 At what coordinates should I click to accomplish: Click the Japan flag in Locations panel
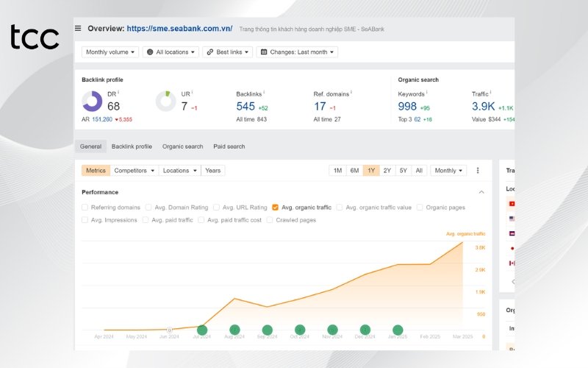coord(512,248)
